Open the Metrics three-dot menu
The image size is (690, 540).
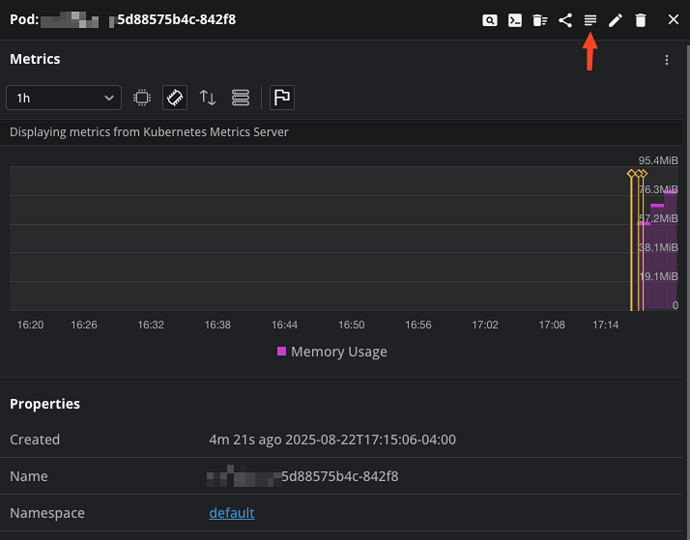click(x=667, y=60)
